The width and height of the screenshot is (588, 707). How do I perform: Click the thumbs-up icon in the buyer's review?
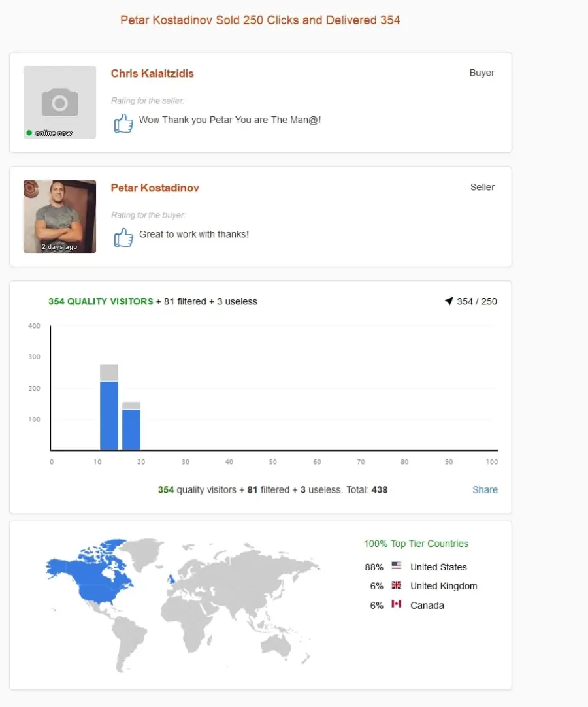tap(123, 123)
